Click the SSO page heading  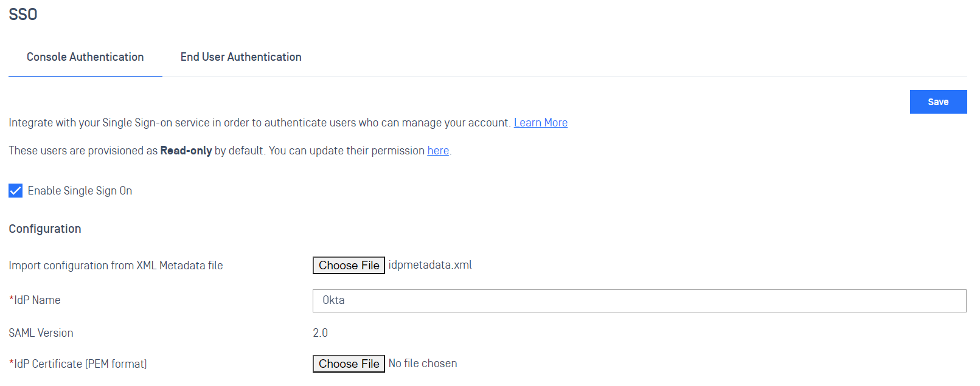pyautogui.click(x=23, y=15)
